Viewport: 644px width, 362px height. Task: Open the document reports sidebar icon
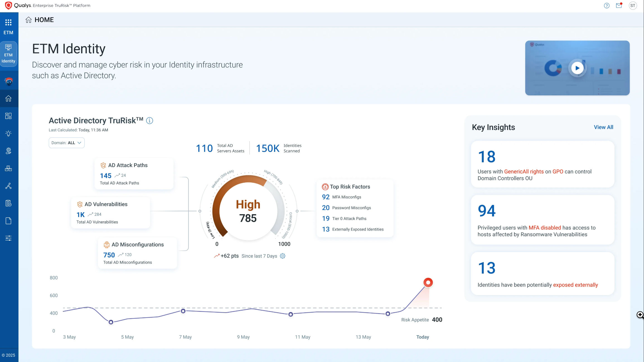(x=8, y=221)
